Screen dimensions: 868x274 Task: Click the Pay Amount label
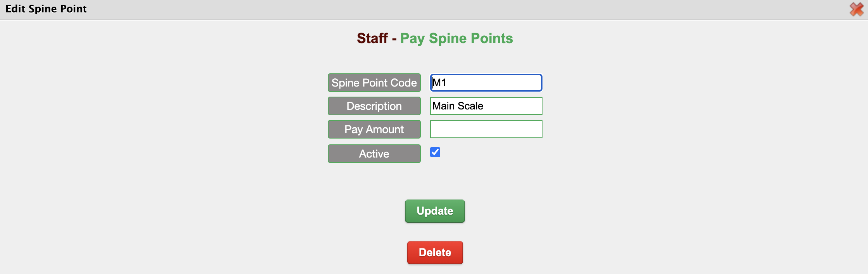click(374, 129)
